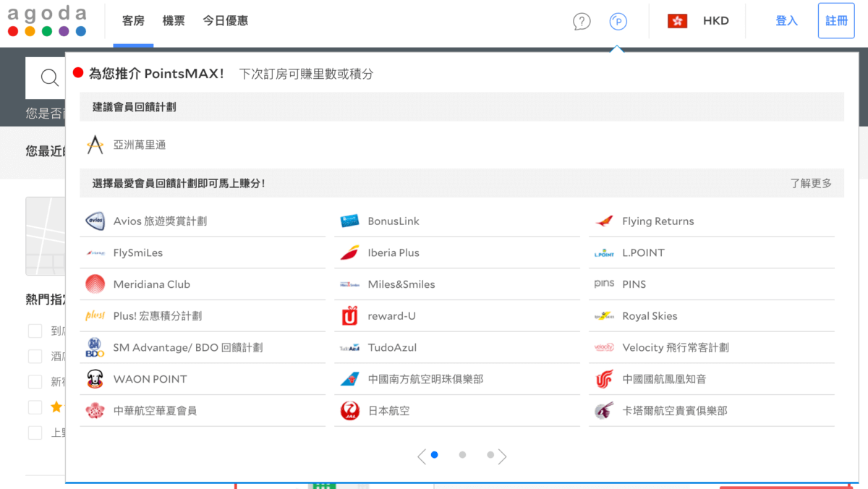Select the first pagination dot
The width and height of the screenshot is (868, 489).
click(435, 455)
